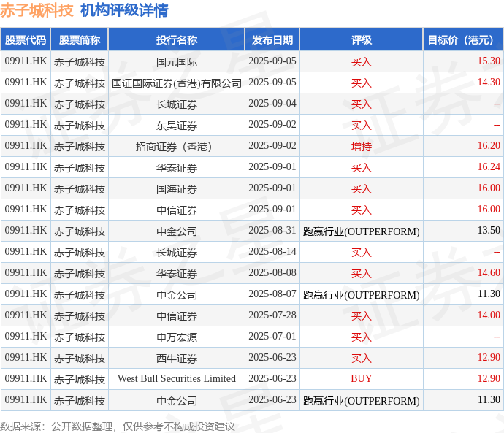
Task: Click the 股票代码 column header
Action: pos(26,40)
